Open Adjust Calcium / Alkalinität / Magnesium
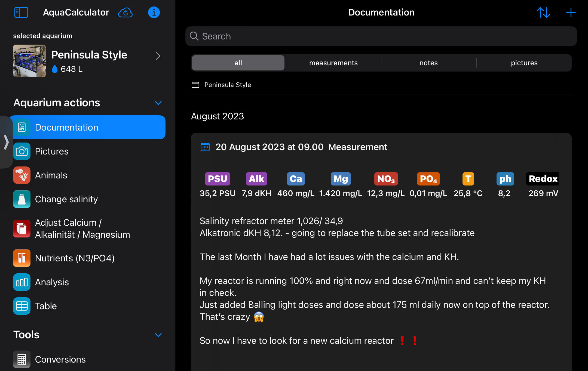The width and height of the screenshot is (588, 371). (x=82, y=228)
